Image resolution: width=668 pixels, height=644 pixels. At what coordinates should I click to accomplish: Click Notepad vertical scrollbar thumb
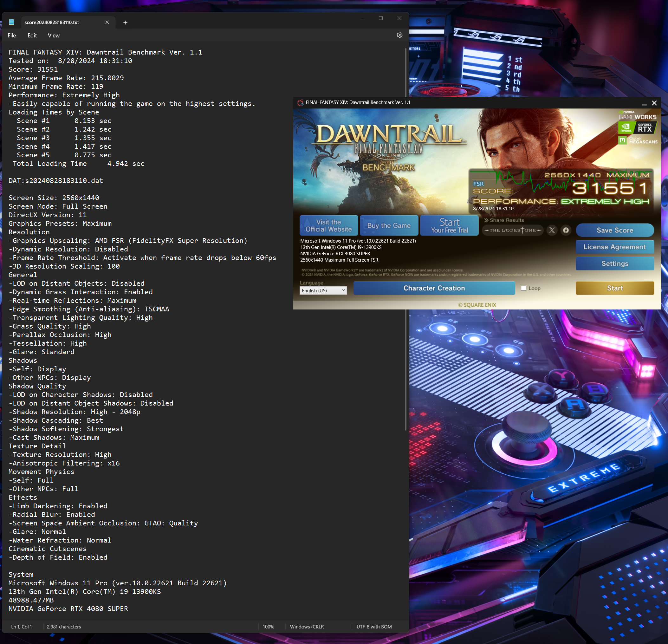tap(405, 239)
